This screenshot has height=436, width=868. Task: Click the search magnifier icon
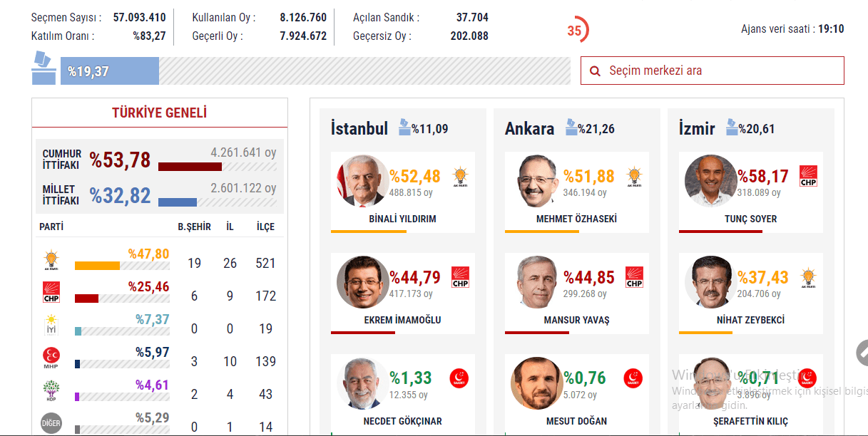pos(594,71)
